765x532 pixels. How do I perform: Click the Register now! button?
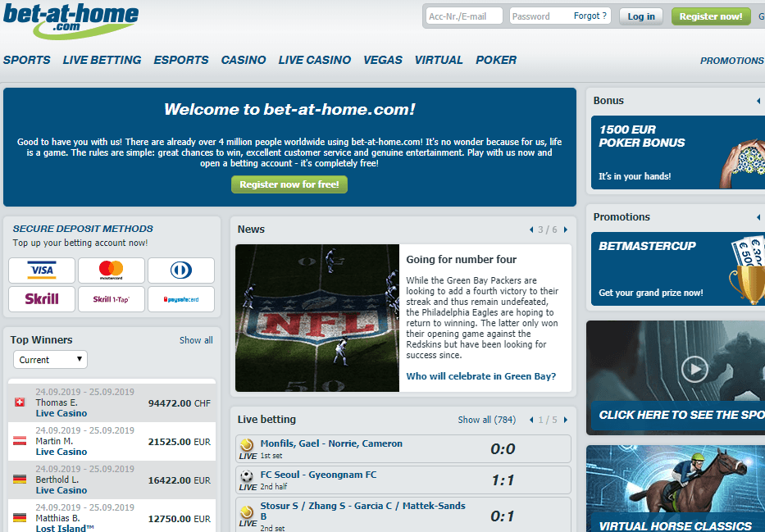tap(711, 16)
